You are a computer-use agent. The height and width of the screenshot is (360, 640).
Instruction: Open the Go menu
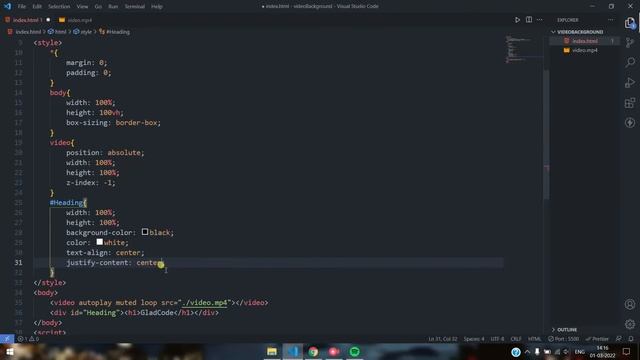(98, 6)
